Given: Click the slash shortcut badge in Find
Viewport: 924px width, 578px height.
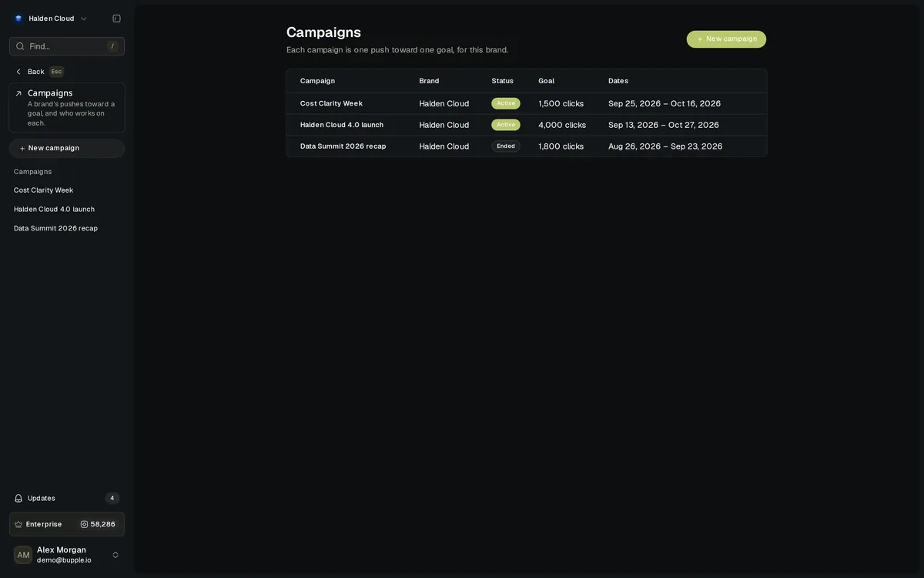Looking at the screenshot, I should [112, 46].
